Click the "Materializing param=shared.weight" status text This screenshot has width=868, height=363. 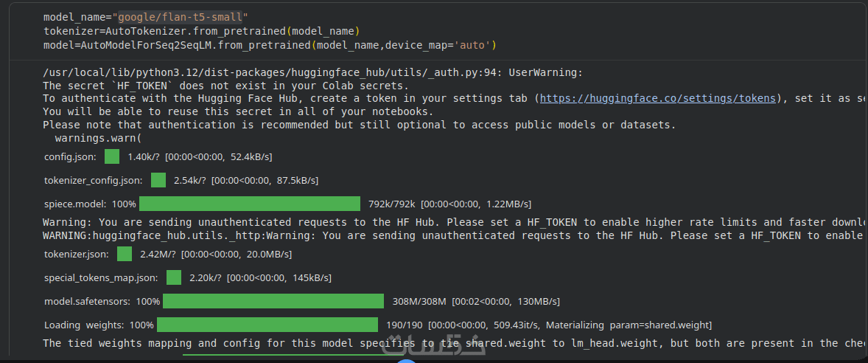629,325
